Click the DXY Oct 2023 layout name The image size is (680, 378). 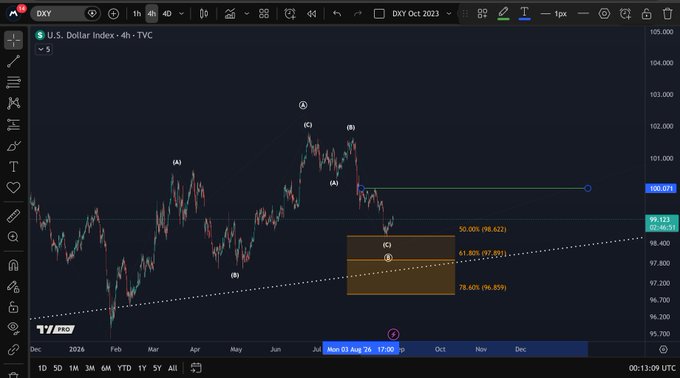coord(415,14)
